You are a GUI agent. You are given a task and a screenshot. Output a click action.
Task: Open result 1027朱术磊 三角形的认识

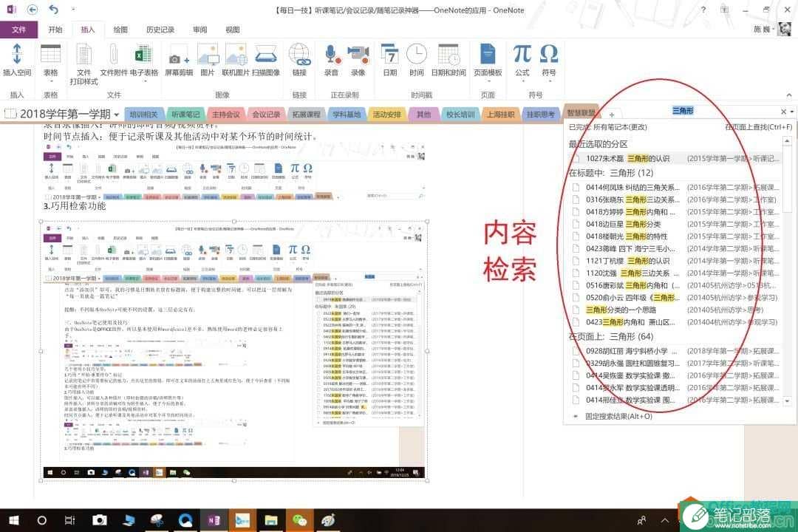(675, 159)
